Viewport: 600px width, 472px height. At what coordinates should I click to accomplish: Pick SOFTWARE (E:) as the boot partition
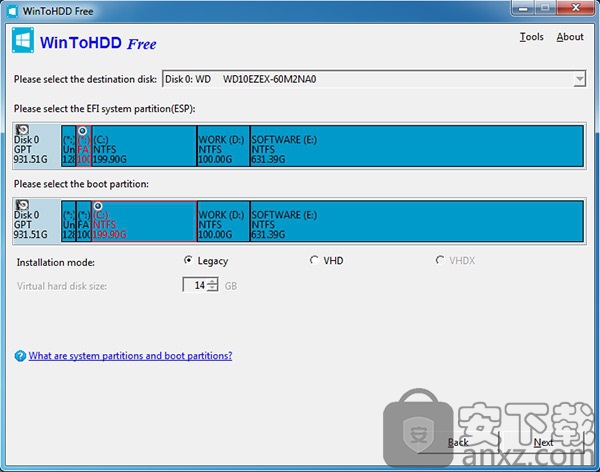[x=417, y=221]
